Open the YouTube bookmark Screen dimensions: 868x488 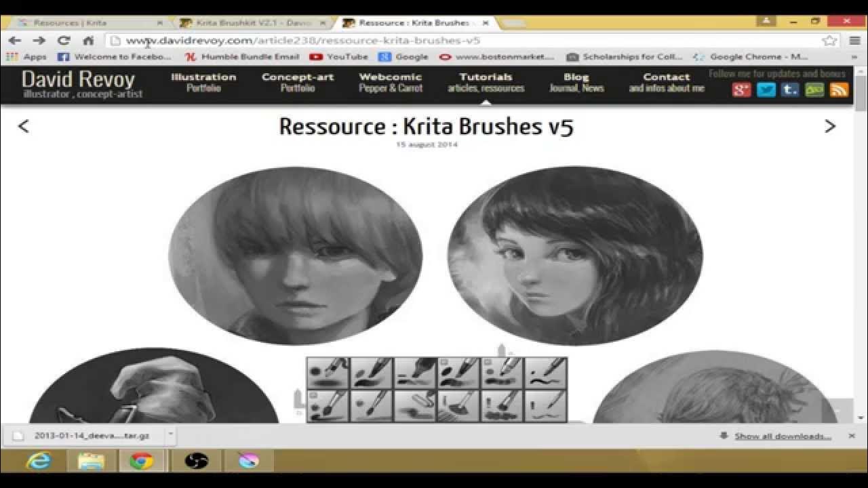(x=338, y=57)
